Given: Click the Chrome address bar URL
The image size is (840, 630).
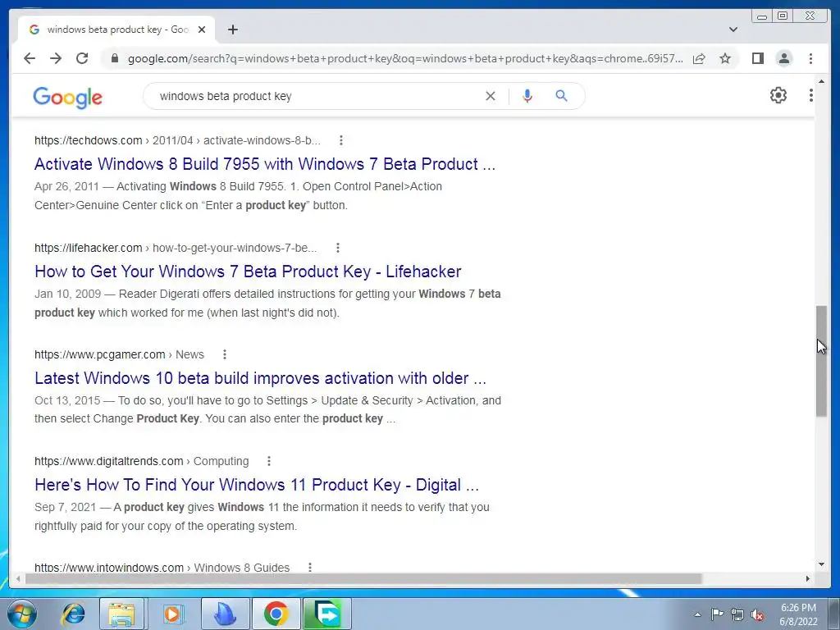Looking at the screenshot, I should [x=405, y=58].
